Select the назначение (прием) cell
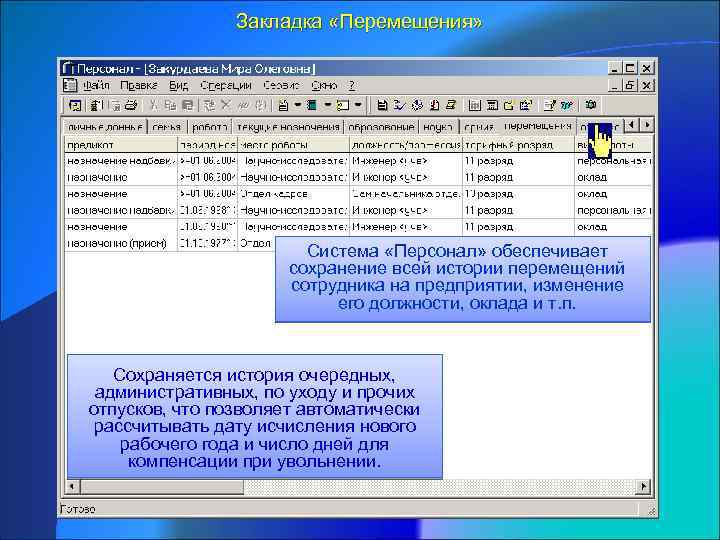This screenshot has height=540, width=720. (x=121, y=243)
